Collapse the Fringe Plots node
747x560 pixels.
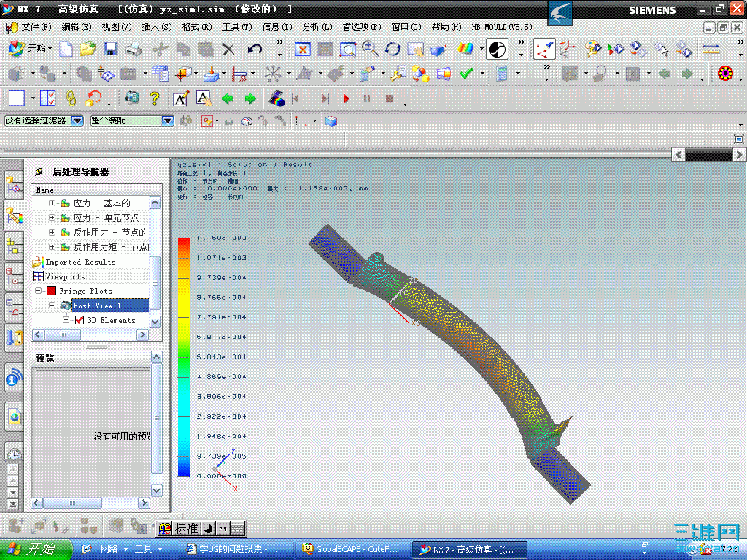pos(38,290)
